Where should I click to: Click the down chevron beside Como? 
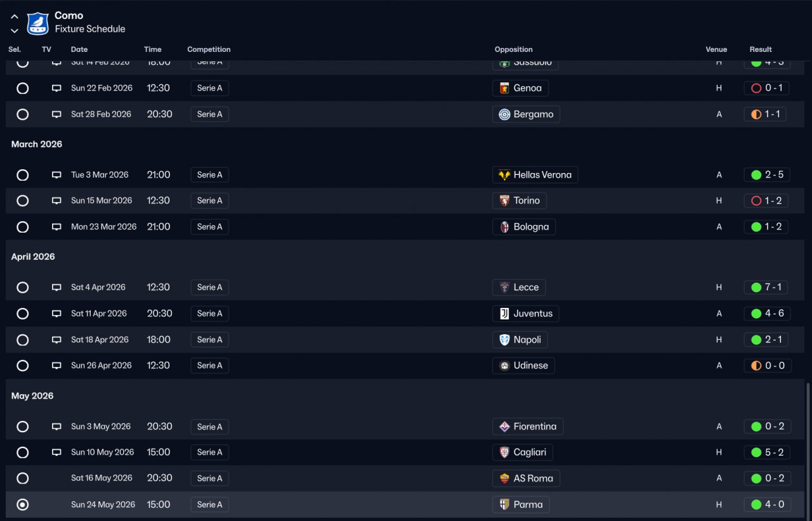click(x=15, y=30)
